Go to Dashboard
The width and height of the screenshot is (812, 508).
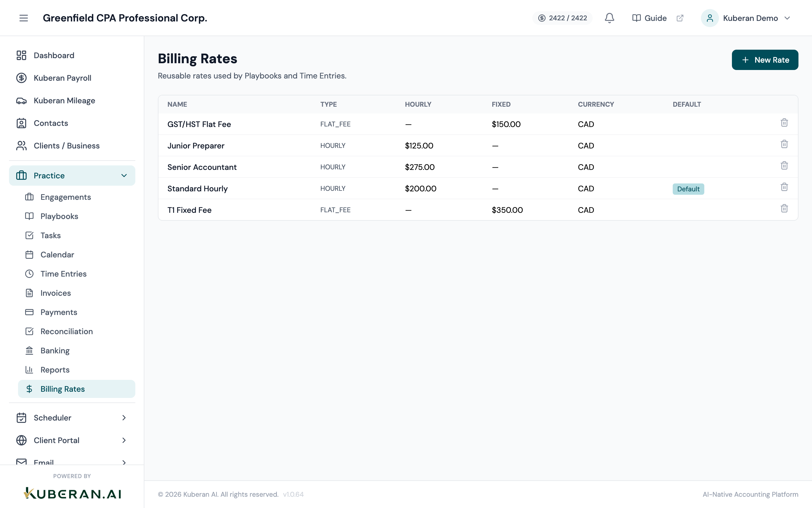pyautogui.click(x=72, y=55)
